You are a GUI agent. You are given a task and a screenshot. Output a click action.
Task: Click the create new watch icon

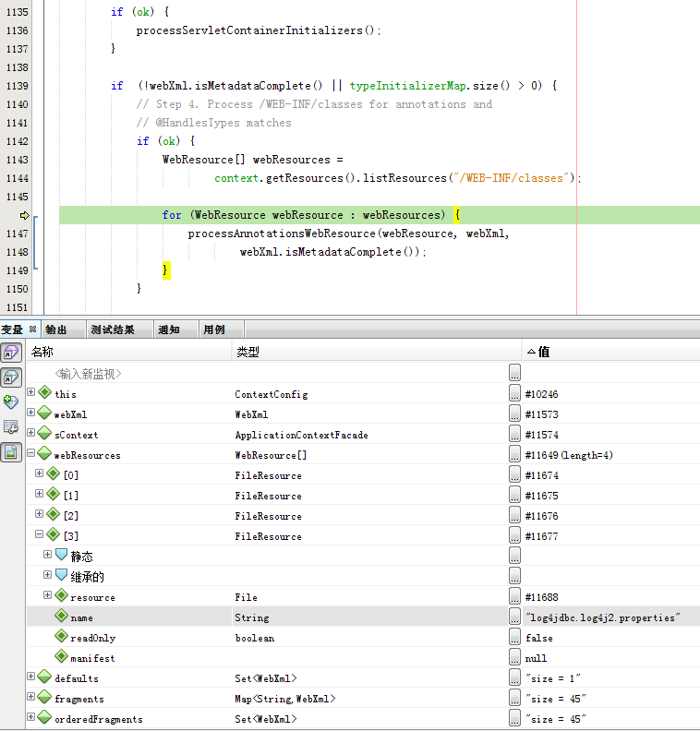click(x=11, y=401)
